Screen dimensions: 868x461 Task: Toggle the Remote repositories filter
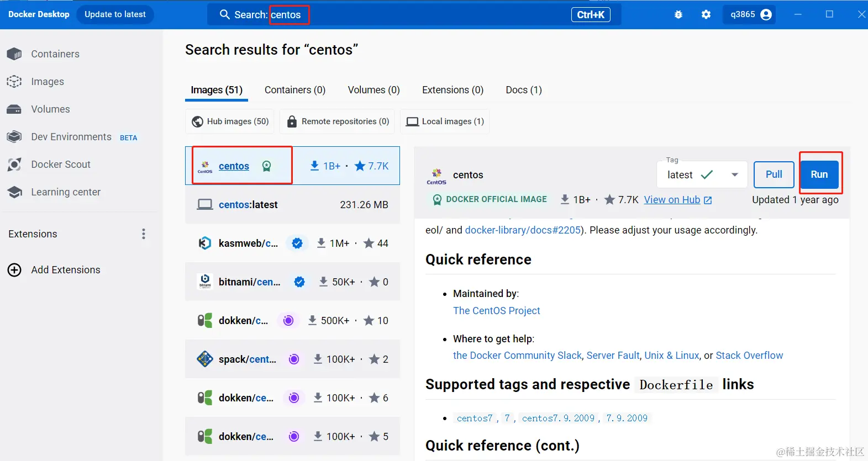point(338,121)
